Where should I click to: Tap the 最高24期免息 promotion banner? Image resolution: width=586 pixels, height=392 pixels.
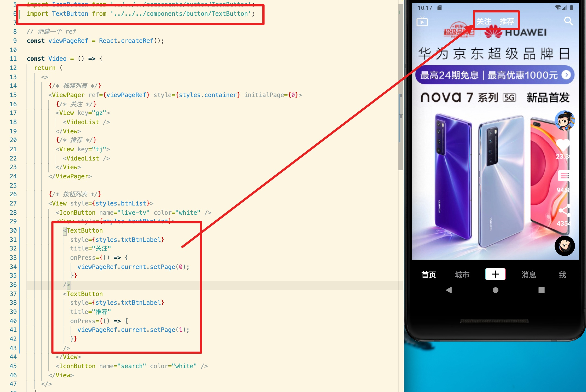(x=495, y=75)
